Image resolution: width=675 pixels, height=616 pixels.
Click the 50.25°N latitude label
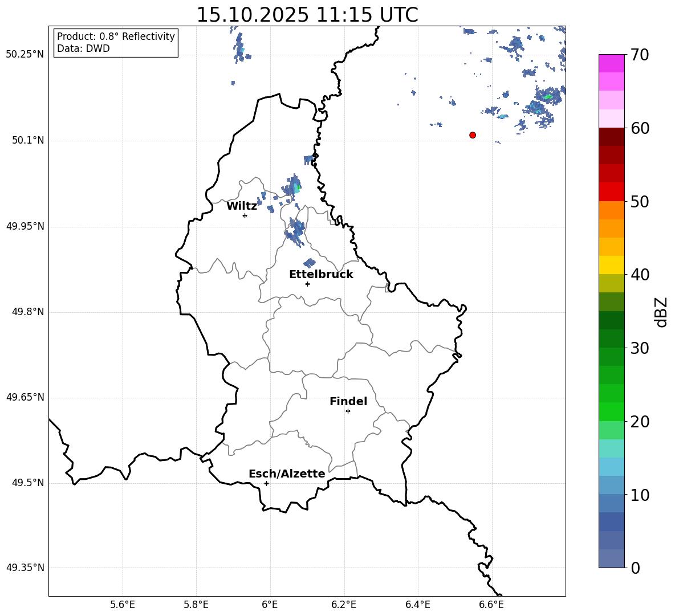[x=25, y=55]
